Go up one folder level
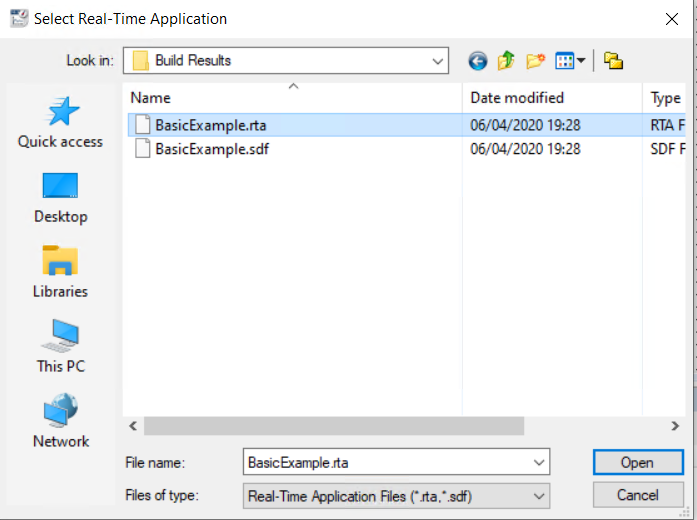 506,61
